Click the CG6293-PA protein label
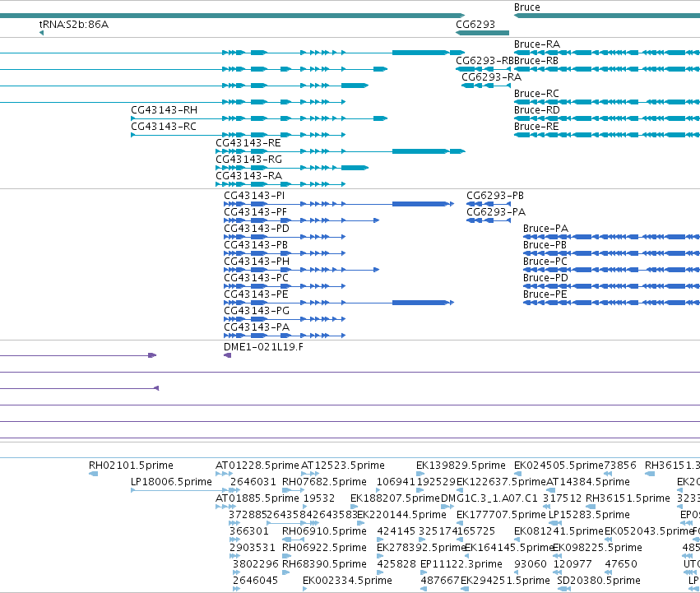Image resolution: width=700 pixels, height=593 pixels. (496, 212)
